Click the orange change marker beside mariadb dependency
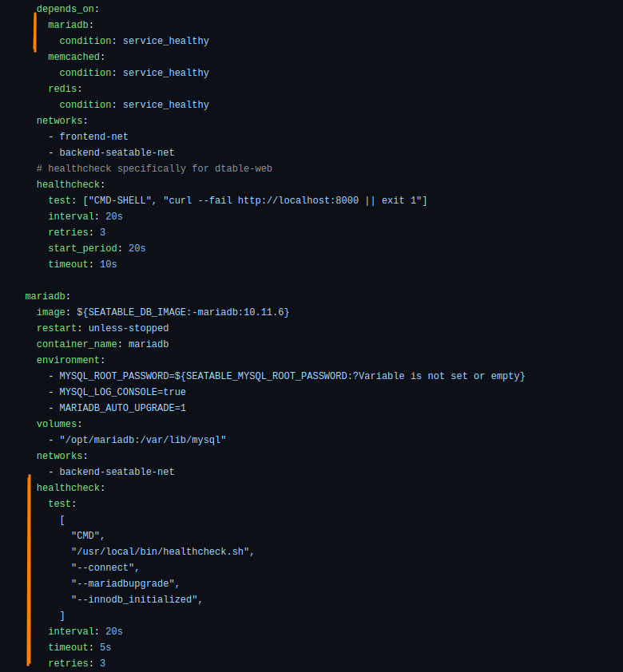Image resolution: width=623 pixels, height=672 pixels. (x=34, y=32)
